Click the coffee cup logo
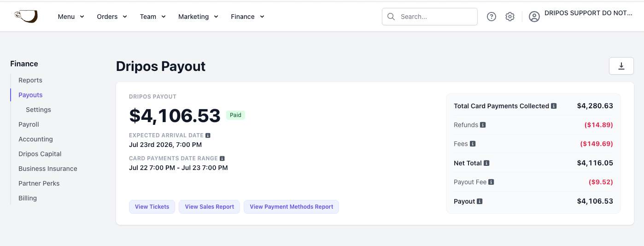Screen dimensions: 644x246 point(25,17)
